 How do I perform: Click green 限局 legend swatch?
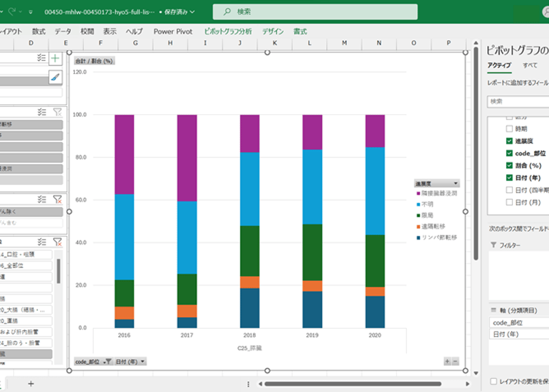tap(418, 215)
